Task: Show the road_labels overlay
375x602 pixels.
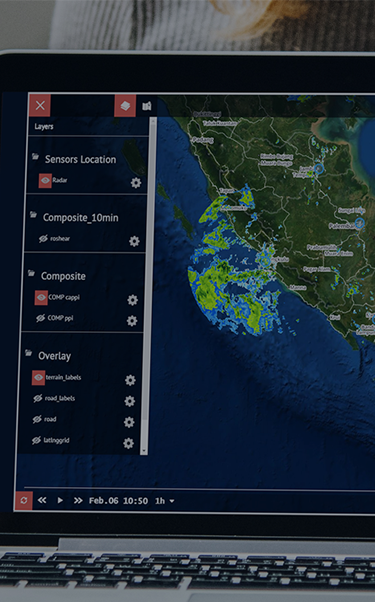Action: [x=38, y=399]
